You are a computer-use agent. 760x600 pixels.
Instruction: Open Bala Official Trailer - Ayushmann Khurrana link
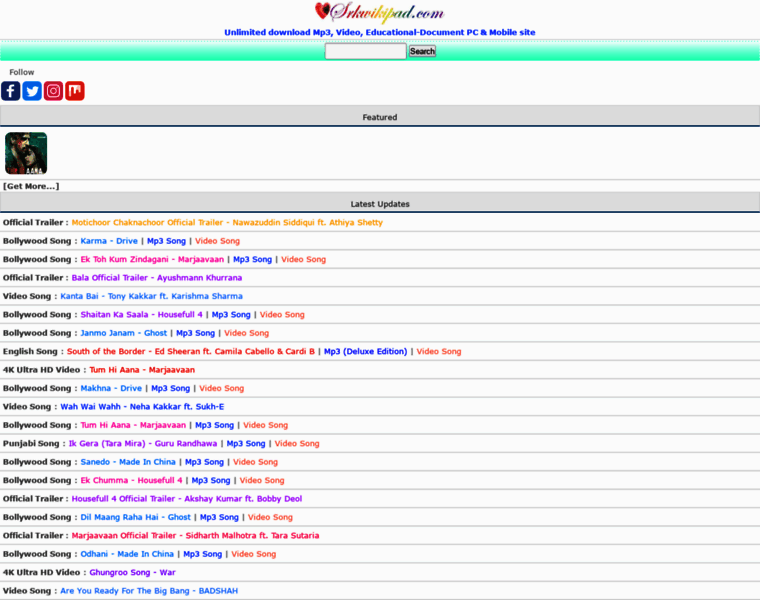tap(157, 278)
